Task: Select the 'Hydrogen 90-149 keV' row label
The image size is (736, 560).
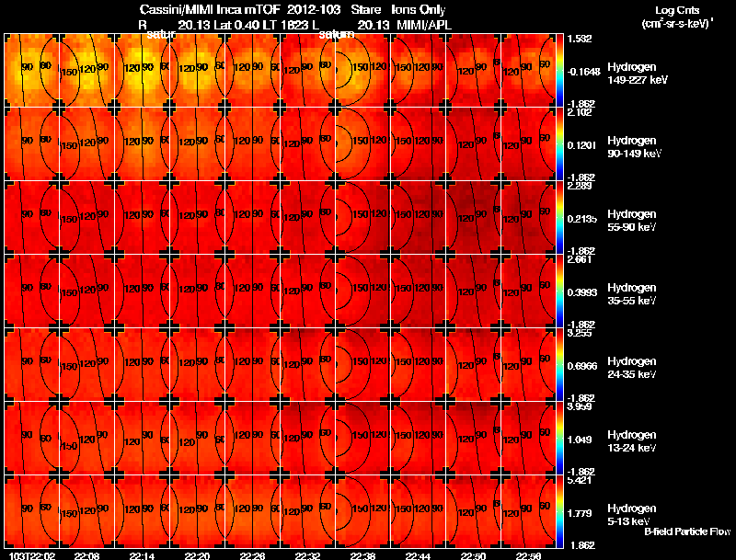Action: (x=634, y=147)
